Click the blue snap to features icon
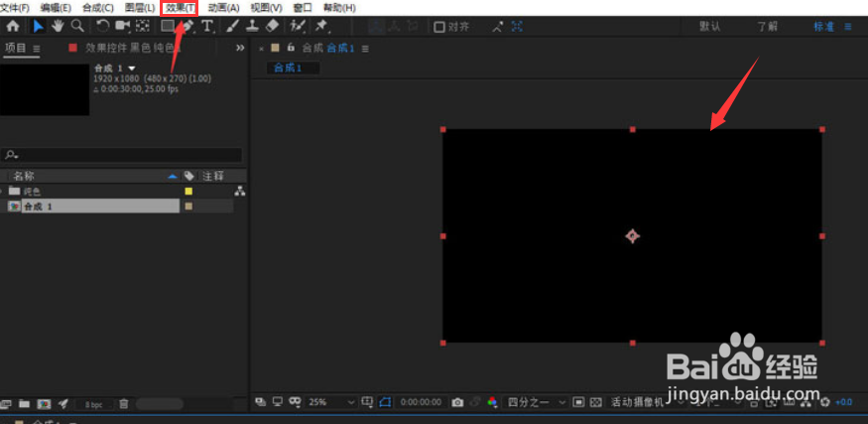The height and width of the screenshot is (424, 868). pos(517,26)
